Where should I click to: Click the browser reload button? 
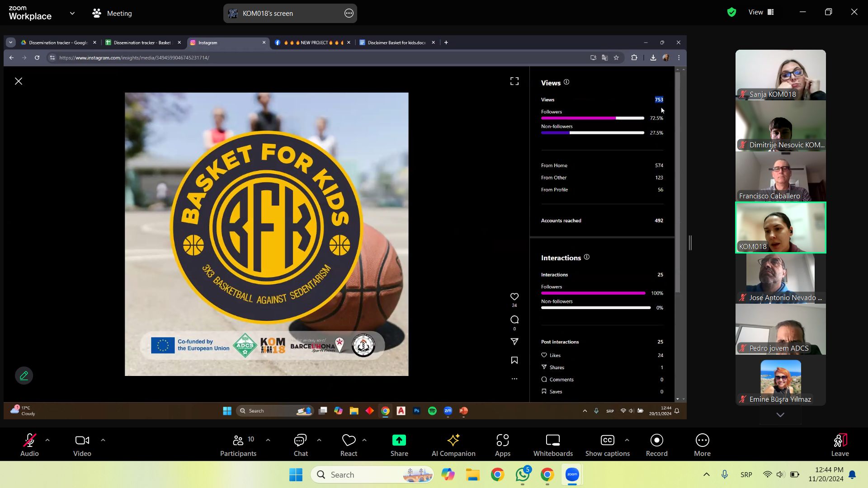37,57
